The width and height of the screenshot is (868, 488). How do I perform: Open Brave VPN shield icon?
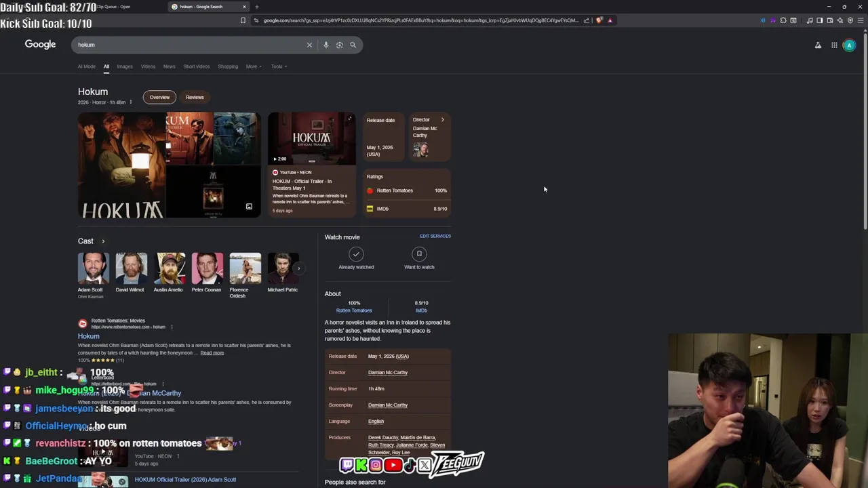pyautogui.click(x=850, y=20)
